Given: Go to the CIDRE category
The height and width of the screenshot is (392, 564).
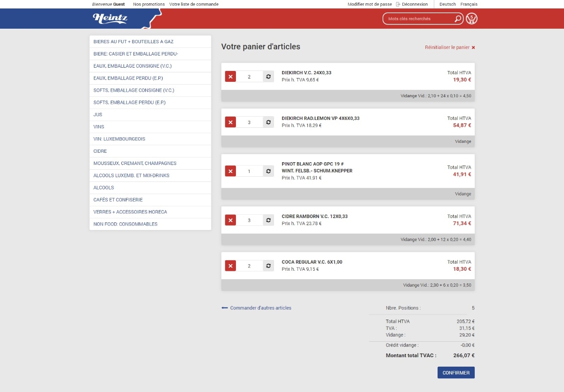Looking at the screenshot, I should click(x=150, y=151).
